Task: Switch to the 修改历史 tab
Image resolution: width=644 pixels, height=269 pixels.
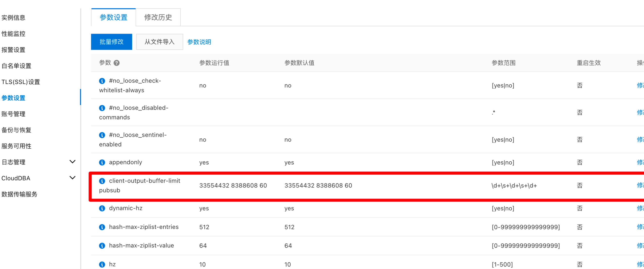Action: click(158, 17)
